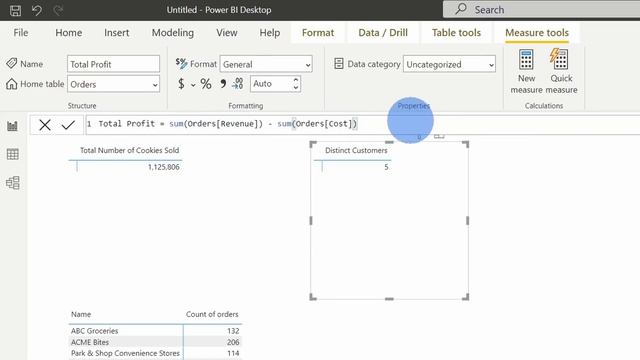Increase decimal places in Auto stepper

pos(296,80)
